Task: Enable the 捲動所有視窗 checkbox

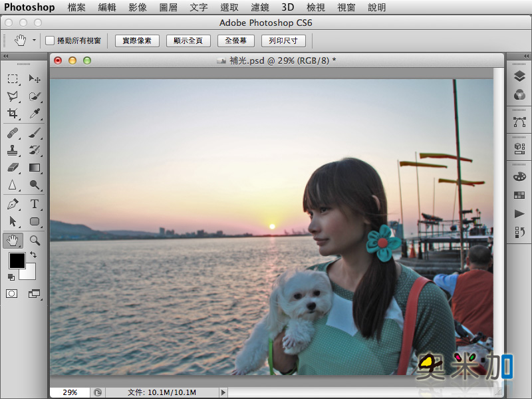Action: point(50,41)
